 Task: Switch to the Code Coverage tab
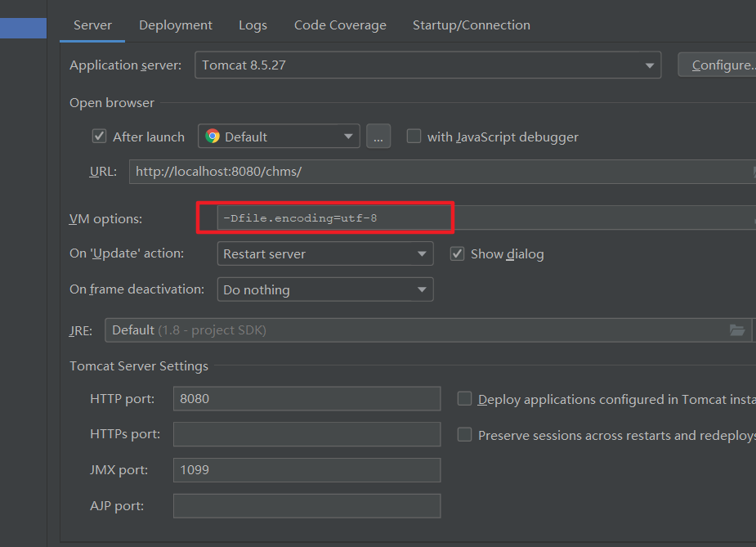[x=340, y=25]
